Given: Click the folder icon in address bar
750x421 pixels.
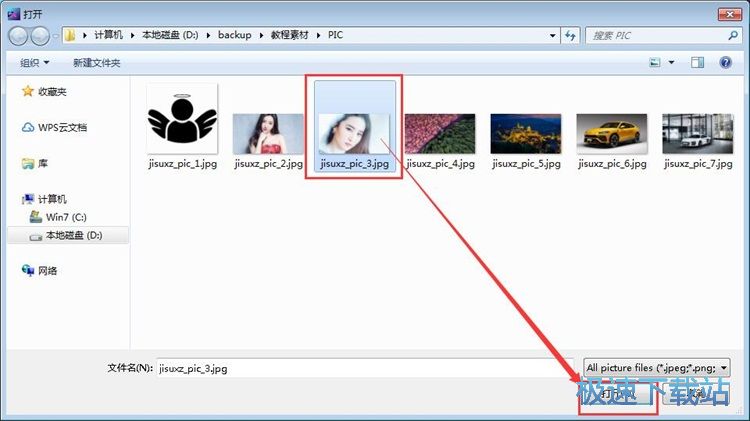Looking at the screenshot, I should [70, 35].
